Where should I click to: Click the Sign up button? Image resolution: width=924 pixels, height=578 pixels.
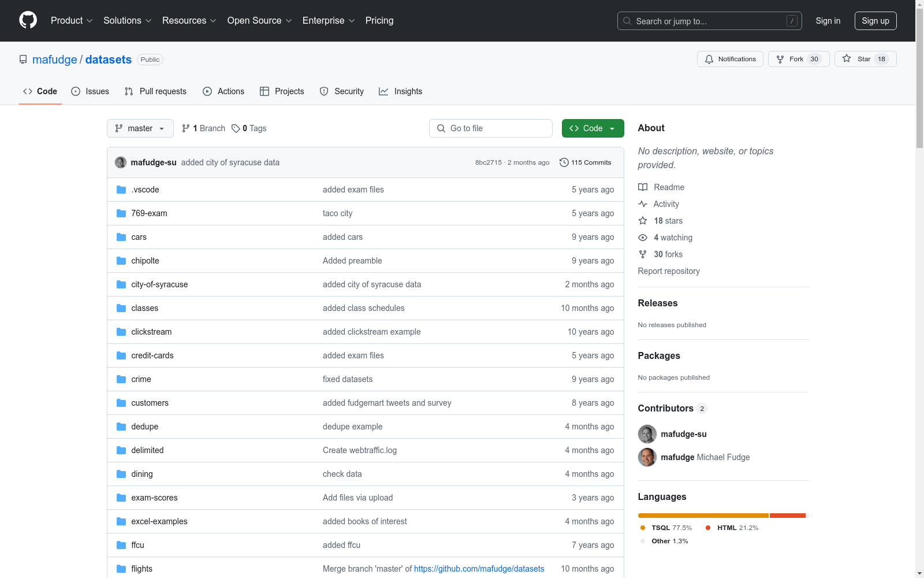tap(875, 21)
